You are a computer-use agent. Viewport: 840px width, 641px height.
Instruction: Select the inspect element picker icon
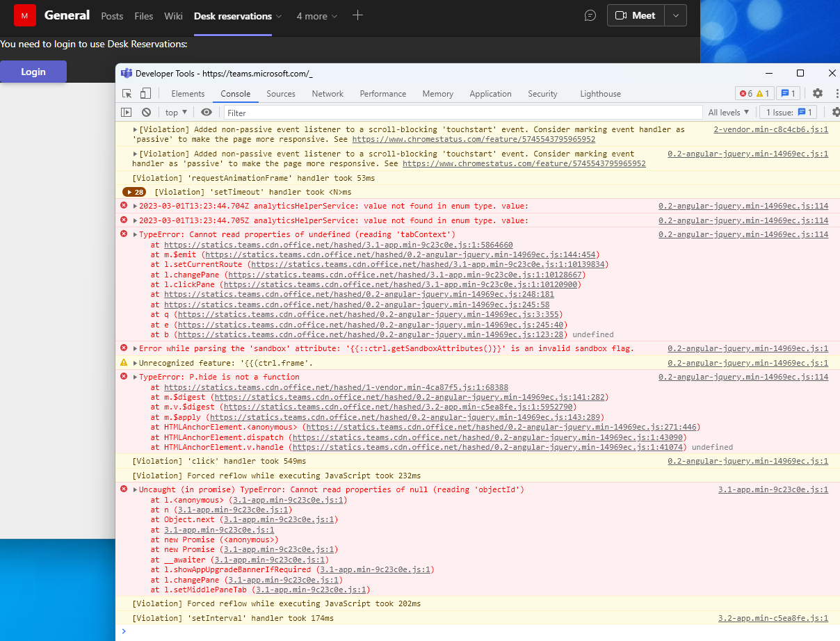click(127, 94)
